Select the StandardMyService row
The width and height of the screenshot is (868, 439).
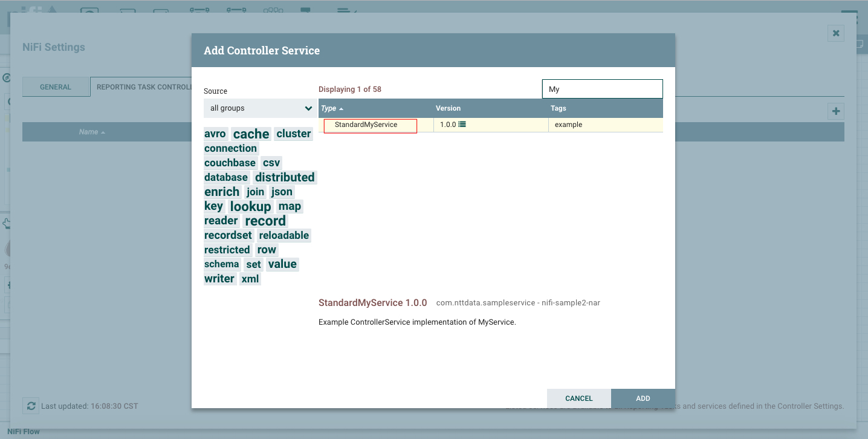pos(491,125)
